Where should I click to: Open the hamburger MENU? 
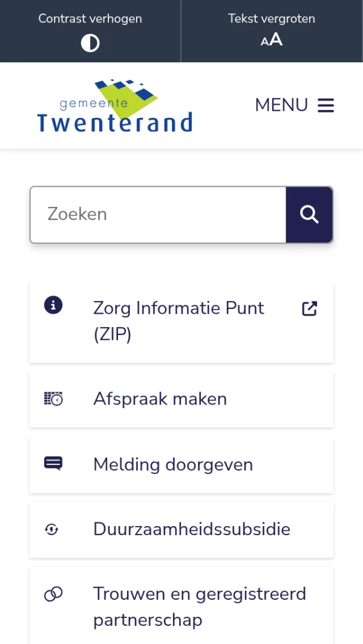pyautogui.click(x=326, y=105)
